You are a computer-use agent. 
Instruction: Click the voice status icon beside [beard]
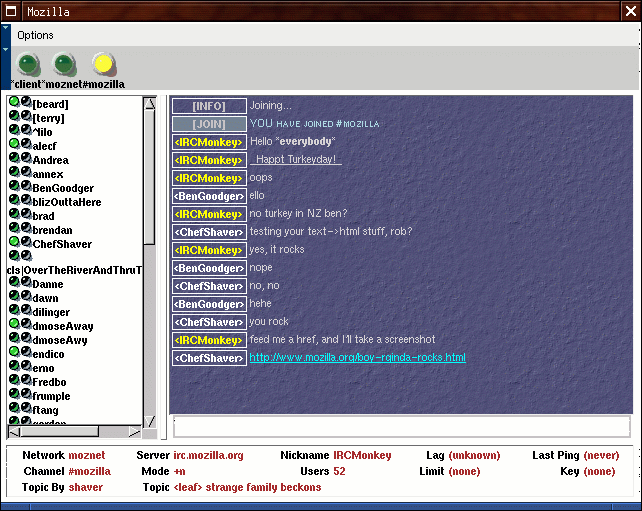(x=26, y=102)
